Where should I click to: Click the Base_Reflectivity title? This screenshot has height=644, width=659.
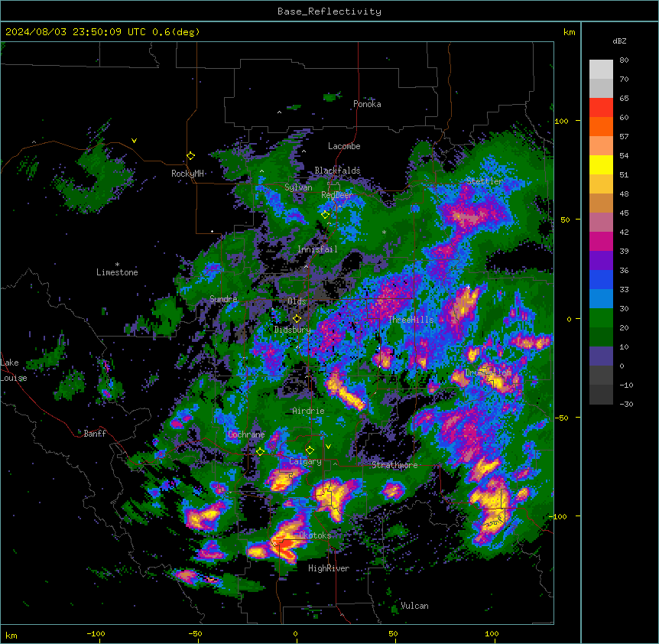329,11
